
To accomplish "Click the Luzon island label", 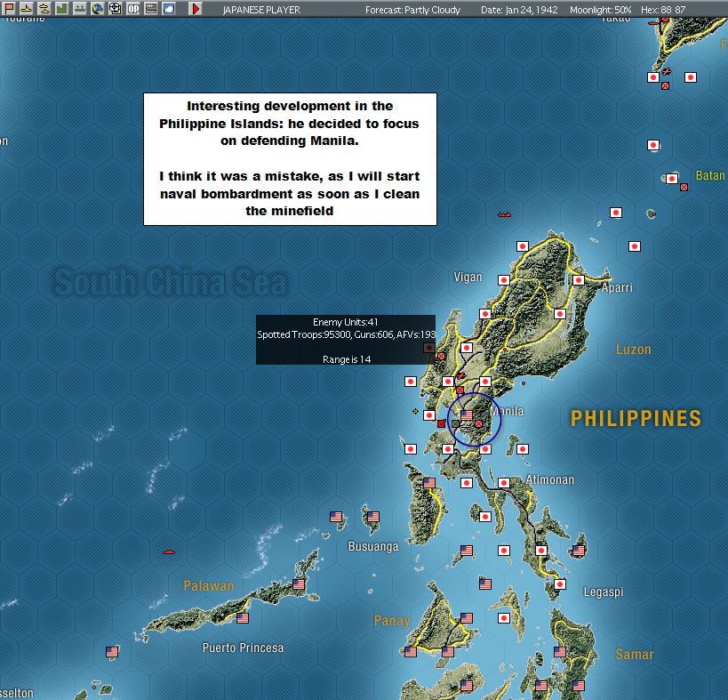I will (x=633, y=350).
